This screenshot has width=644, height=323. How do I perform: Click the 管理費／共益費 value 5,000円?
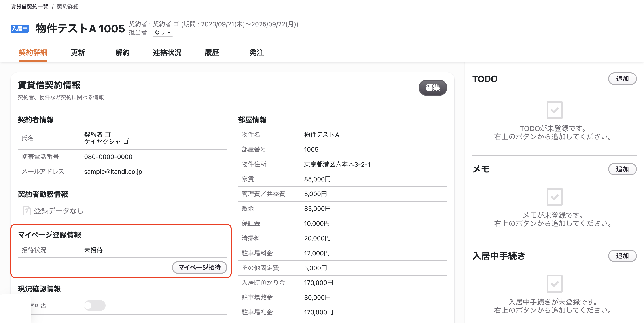315,194
